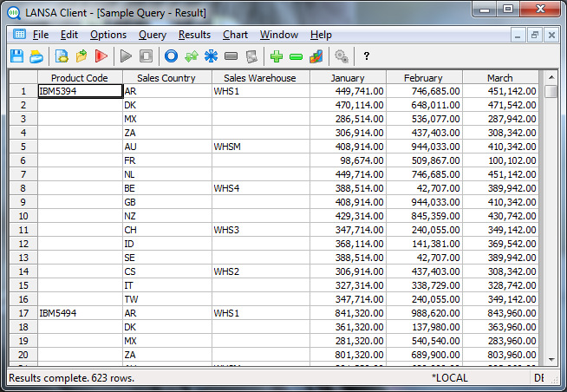Viewport: 567px width, 392px height.
Task: Click the Product Code column header
Action: pos(80,78)
